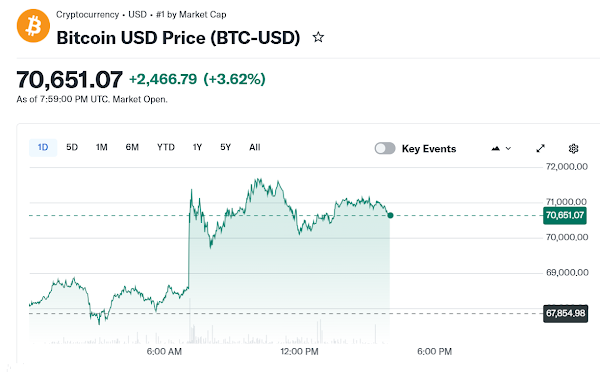Select the 5Y chart range
The height and width of the screenshot is (372, 600).
pyautogui.click(x=225, y=147)
